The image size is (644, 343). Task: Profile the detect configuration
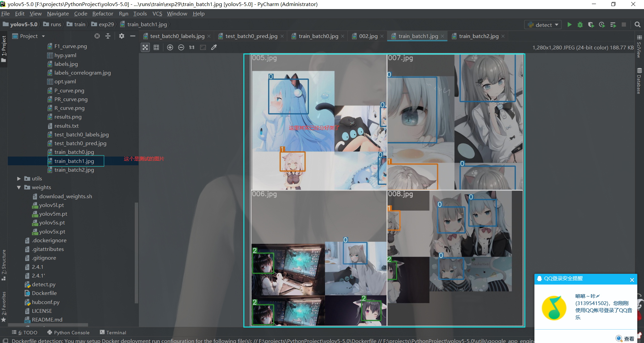pos(602,25)
